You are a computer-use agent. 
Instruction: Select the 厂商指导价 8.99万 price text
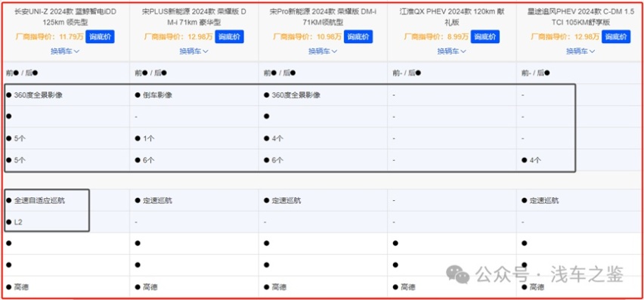[x=436, y=37]
